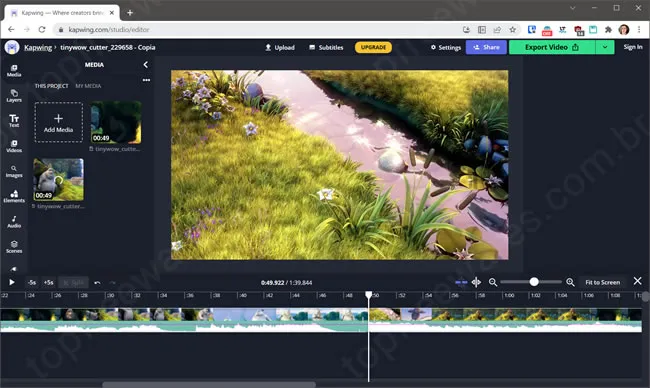Open the Elements panel
The height and width of the screenshot is (388, 650).
14,196
